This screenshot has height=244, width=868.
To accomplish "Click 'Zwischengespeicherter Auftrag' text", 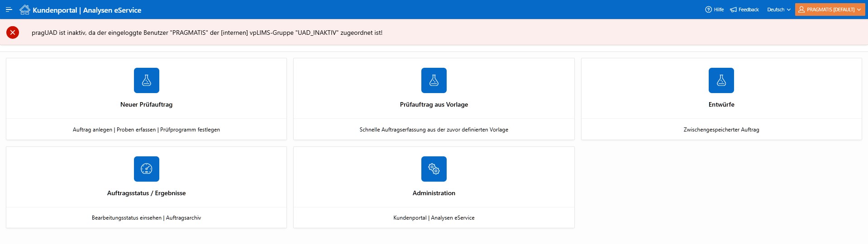I will click(721, 130).
